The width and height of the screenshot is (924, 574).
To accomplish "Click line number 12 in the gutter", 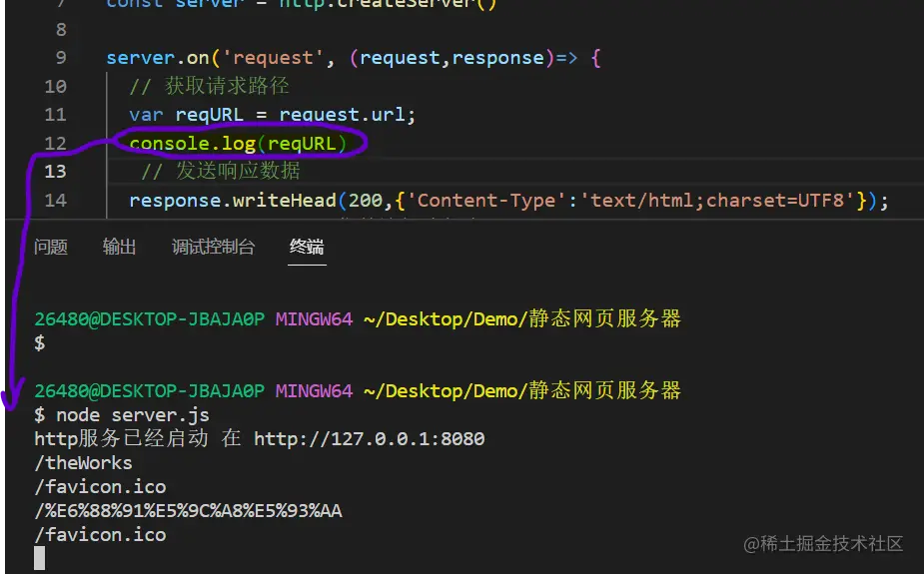I will [55, 144].
